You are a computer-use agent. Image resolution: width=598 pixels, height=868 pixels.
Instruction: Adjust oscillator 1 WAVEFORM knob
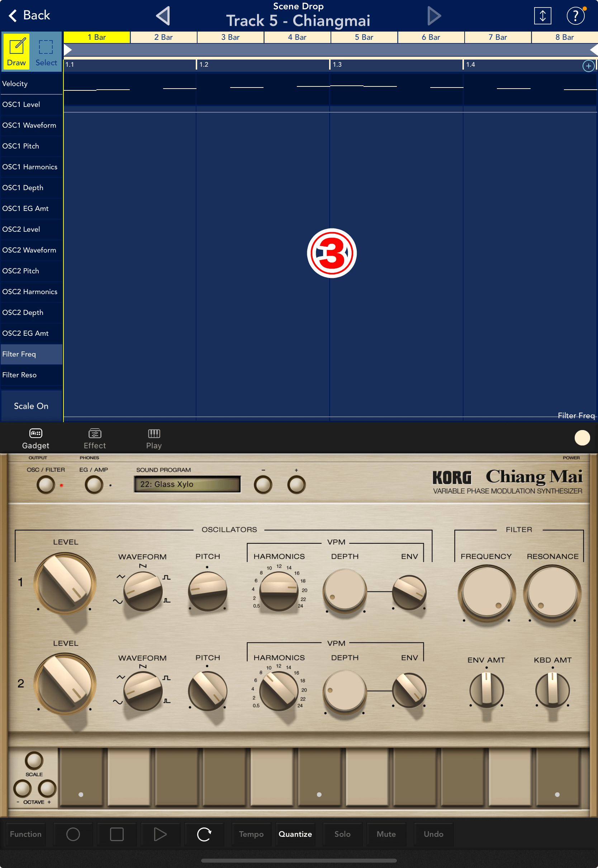(x=143, y=591)
